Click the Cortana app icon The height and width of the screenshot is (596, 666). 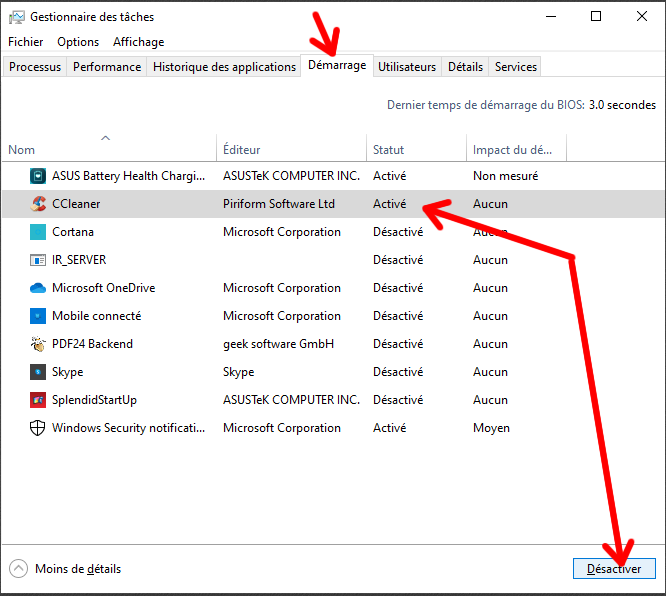38,232
